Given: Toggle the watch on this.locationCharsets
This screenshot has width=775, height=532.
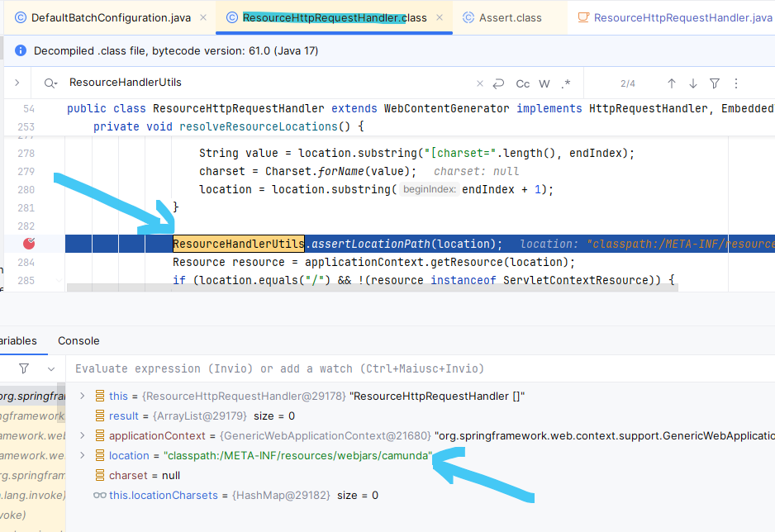Looking at the screenshot, I should coord(98,495).
